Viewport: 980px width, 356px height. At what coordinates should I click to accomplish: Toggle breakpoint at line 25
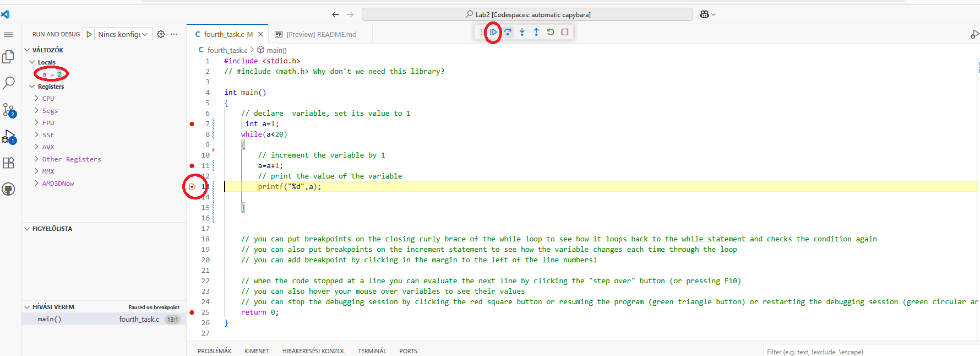[x=192, y=312]
